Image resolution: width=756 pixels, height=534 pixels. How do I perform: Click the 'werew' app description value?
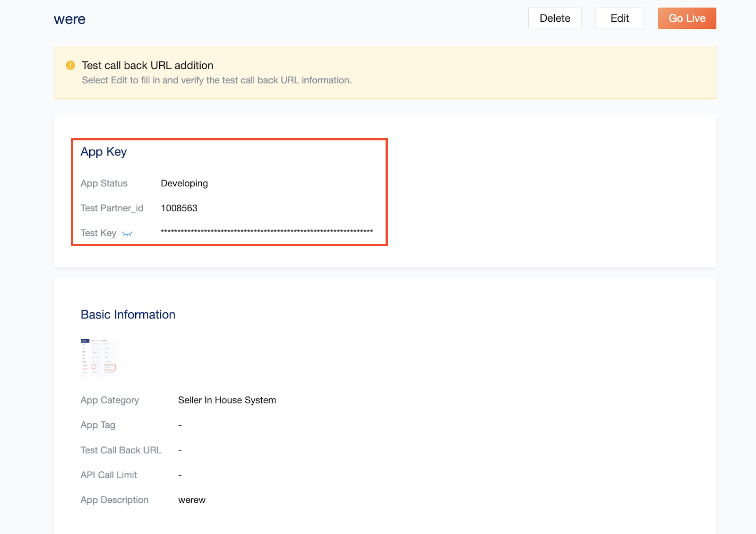[192, 500]
